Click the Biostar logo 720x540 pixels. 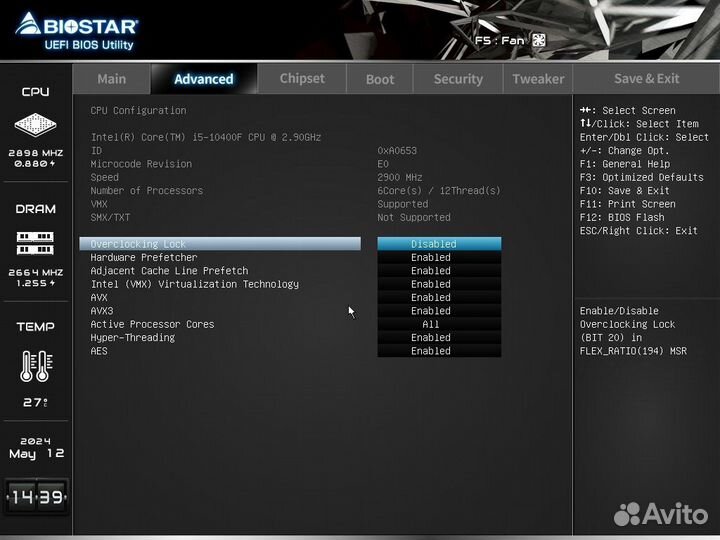pos(76,31)
